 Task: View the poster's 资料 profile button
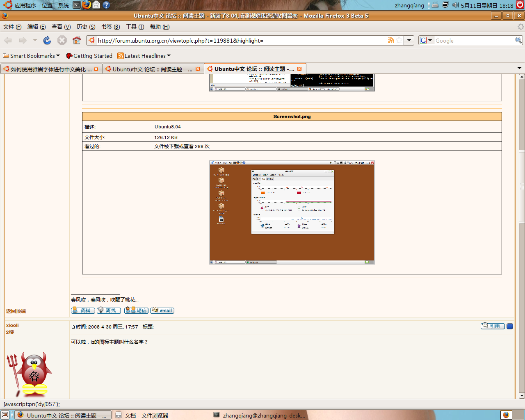83,310
